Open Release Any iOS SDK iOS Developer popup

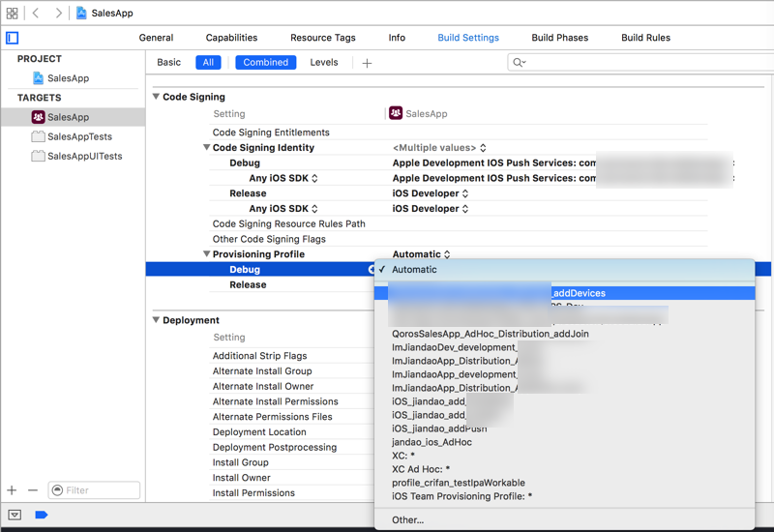(x=430, y=209)
